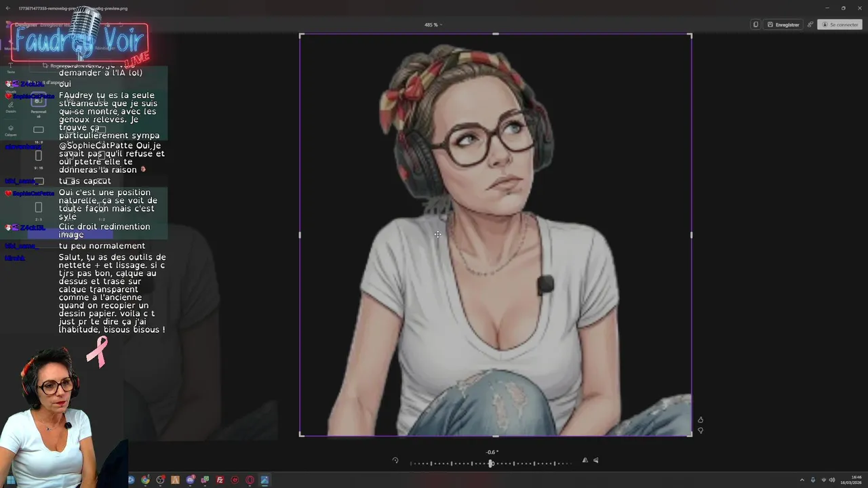Open Discord from the taskbar
This screenshot has width=868, height=488.
point(191,480)
